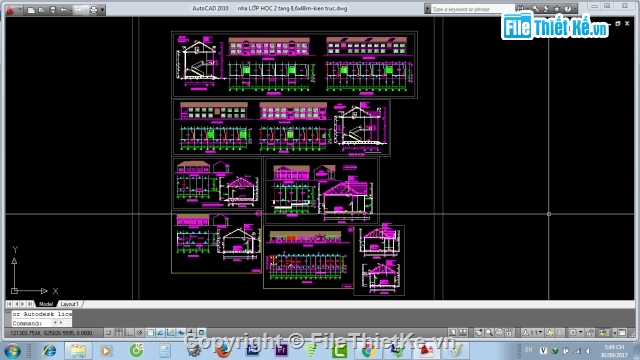Select the Zoom magnifier in status bar
The height and width of the screenshot is (360, 640).
click(489, 333)
